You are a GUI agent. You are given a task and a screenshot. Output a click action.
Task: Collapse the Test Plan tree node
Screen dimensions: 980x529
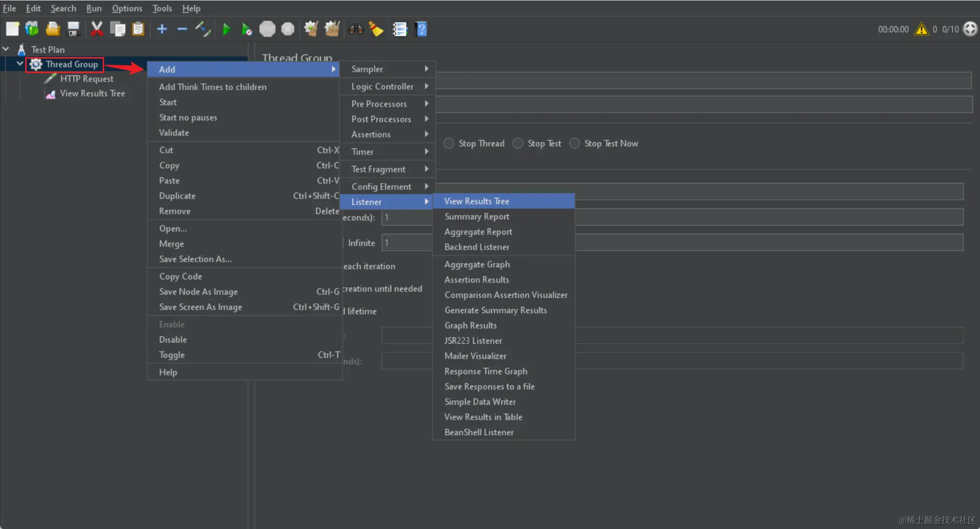6,49
